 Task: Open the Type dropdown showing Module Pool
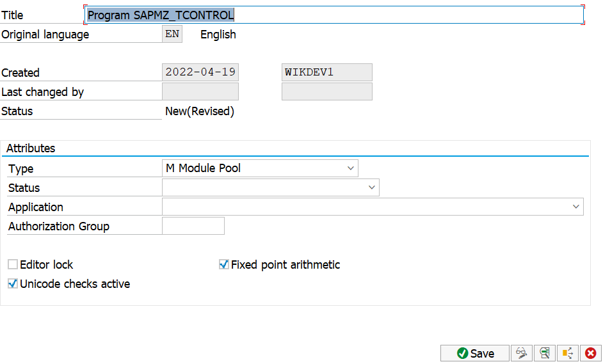click(x=260, y=168)
